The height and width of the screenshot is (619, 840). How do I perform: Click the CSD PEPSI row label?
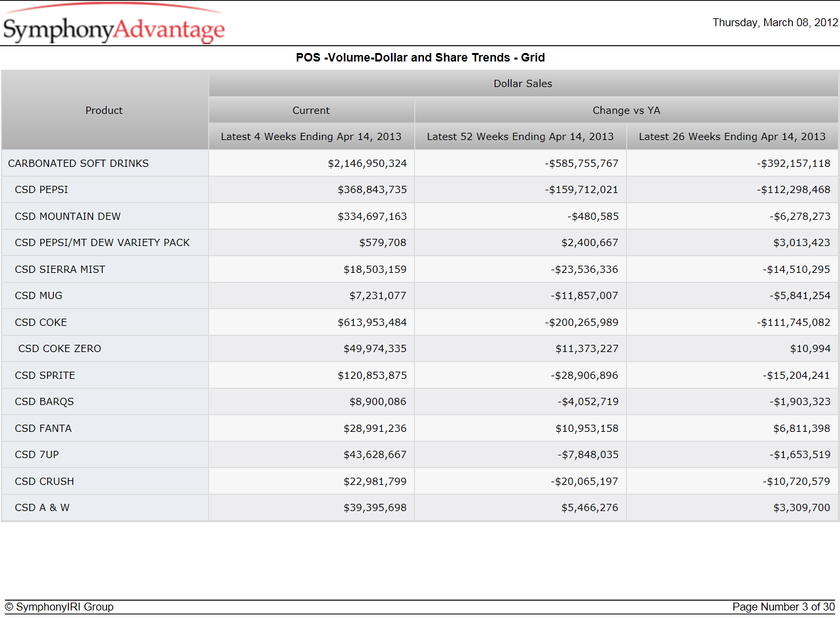click(42, 190)
